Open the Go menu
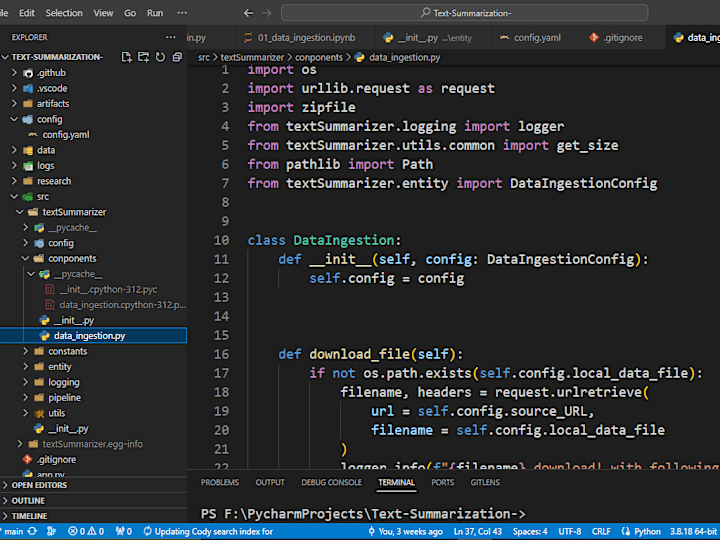Viewport: 720px width, 540px height. [130, 13]
